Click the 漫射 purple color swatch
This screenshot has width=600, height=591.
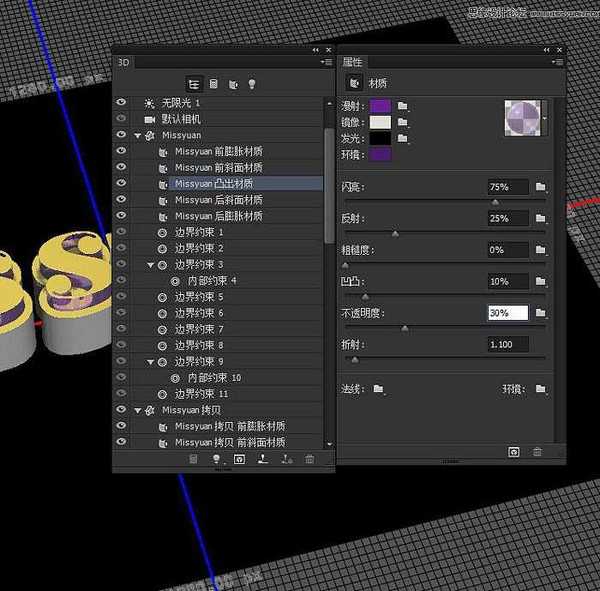point(381,105)
